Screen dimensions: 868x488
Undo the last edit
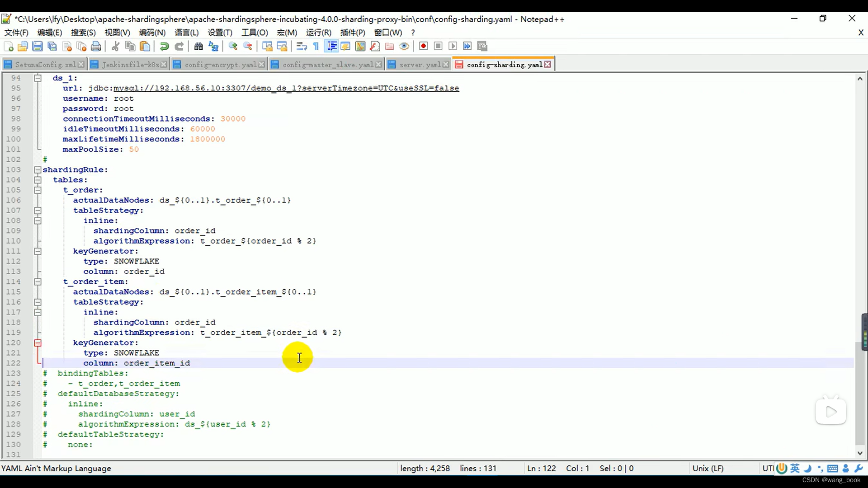pyautogui.click(x=164, y=46)
